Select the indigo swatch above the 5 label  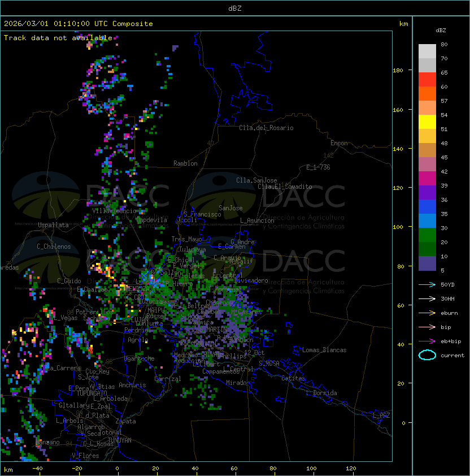[x=427, y=263]
